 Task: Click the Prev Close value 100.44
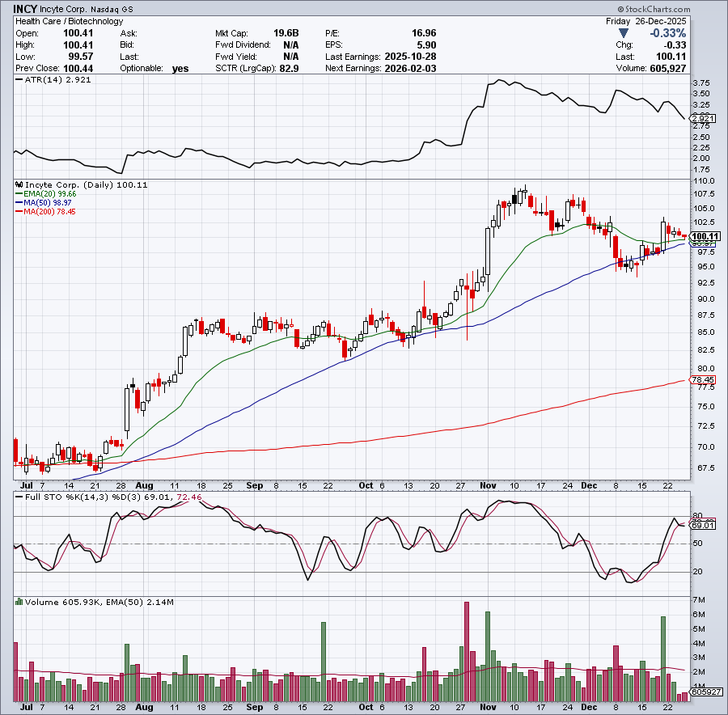point(78,68)
